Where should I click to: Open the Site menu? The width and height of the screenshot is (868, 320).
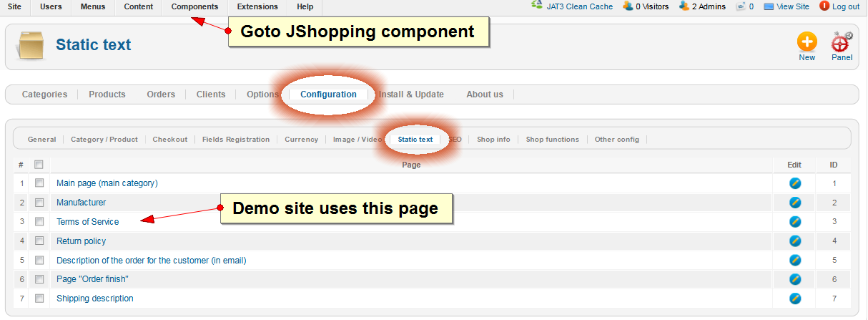pyautogui.click(x=14, y=6)
